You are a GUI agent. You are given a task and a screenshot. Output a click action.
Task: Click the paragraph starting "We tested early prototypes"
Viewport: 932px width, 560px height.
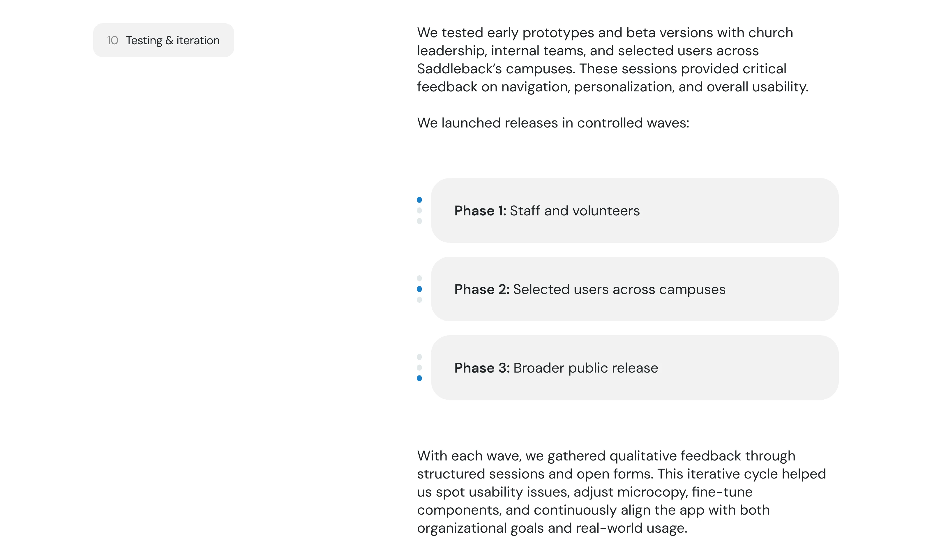coord(612,60)
